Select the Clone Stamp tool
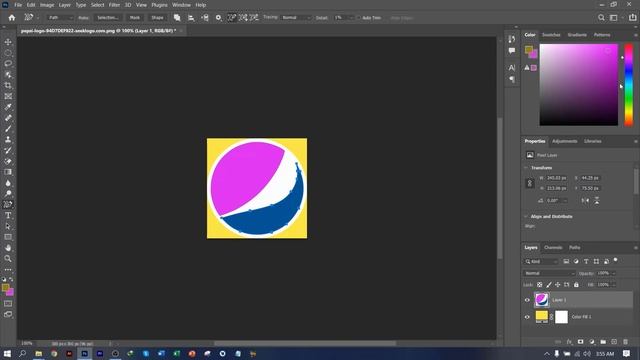 8,140
